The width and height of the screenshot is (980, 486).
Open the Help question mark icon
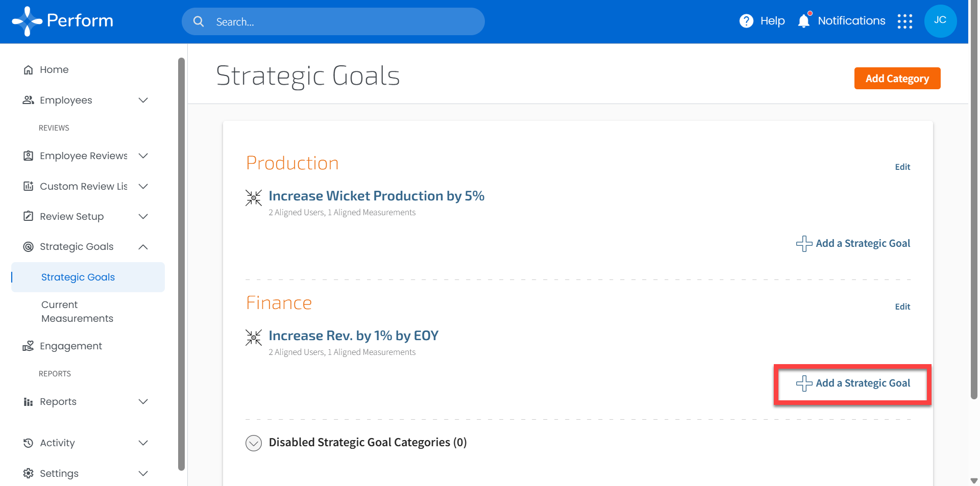pyautogui.click(x=746, y=21)
